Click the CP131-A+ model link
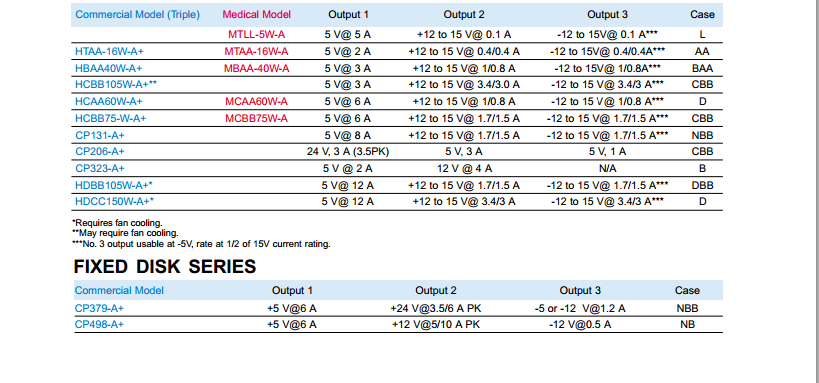The width and height of the screenshot is (819, 383). [x=100, y=135]
